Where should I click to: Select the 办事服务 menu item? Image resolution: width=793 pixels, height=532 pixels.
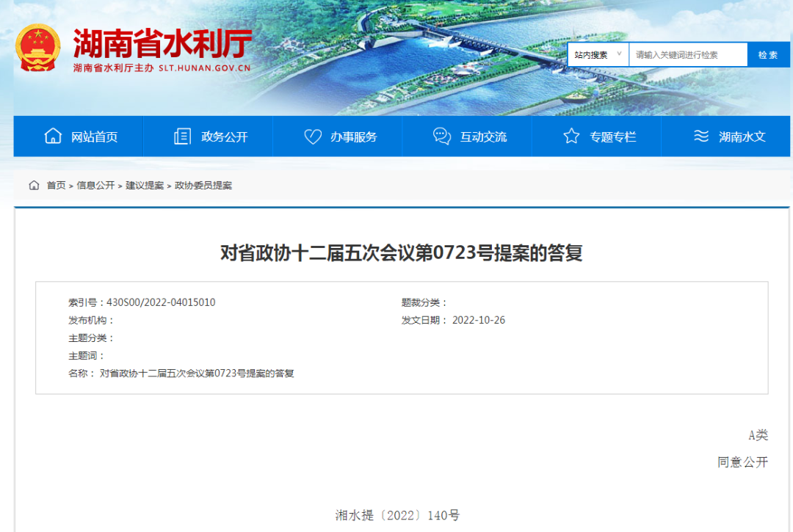[x=353, y=137]
